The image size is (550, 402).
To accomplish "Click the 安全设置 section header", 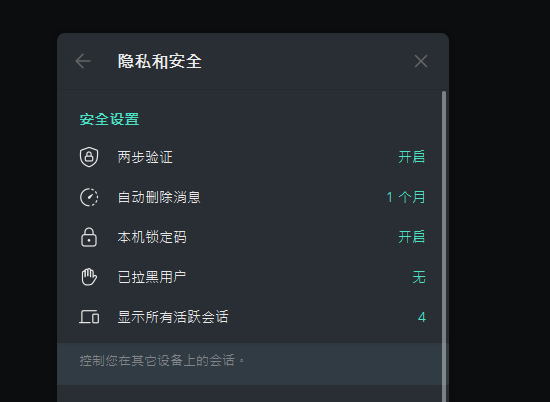I will click(x=109, y=119).
